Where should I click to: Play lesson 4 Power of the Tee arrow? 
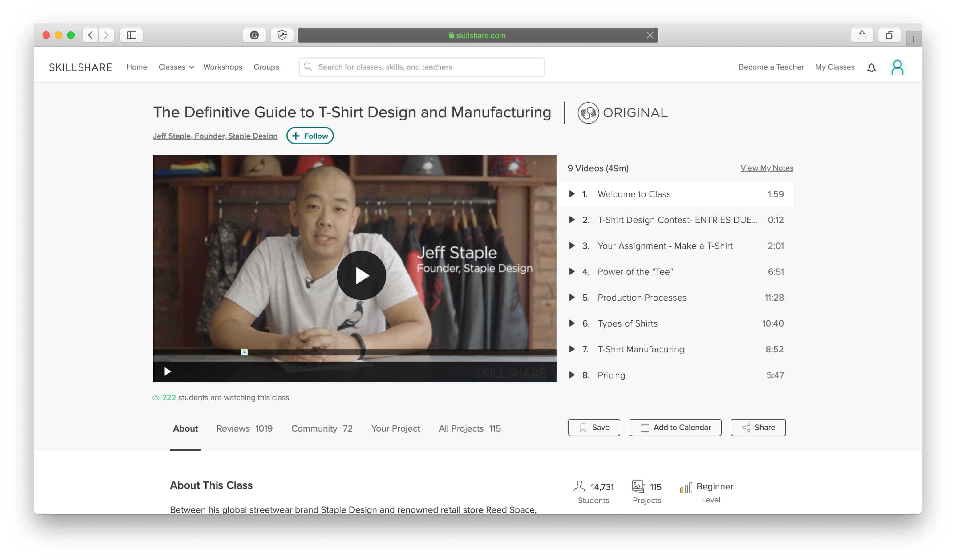click(x=572, y=271)
